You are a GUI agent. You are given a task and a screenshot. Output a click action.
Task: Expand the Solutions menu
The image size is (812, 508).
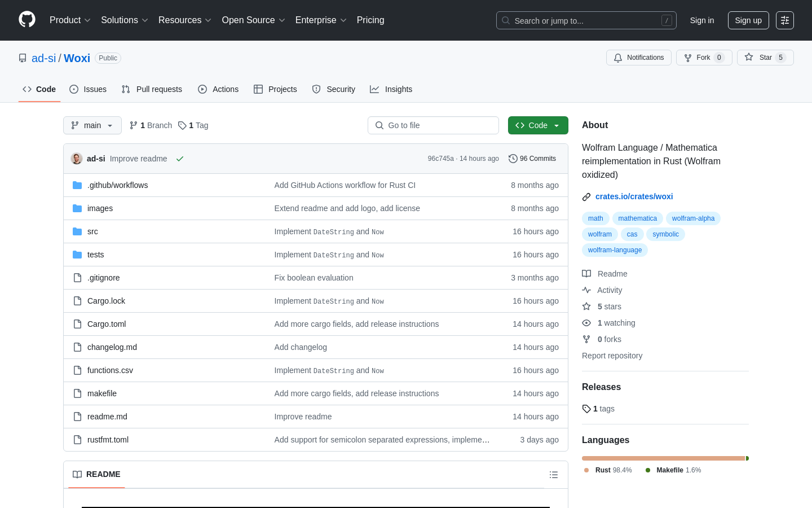click(125, 20)
